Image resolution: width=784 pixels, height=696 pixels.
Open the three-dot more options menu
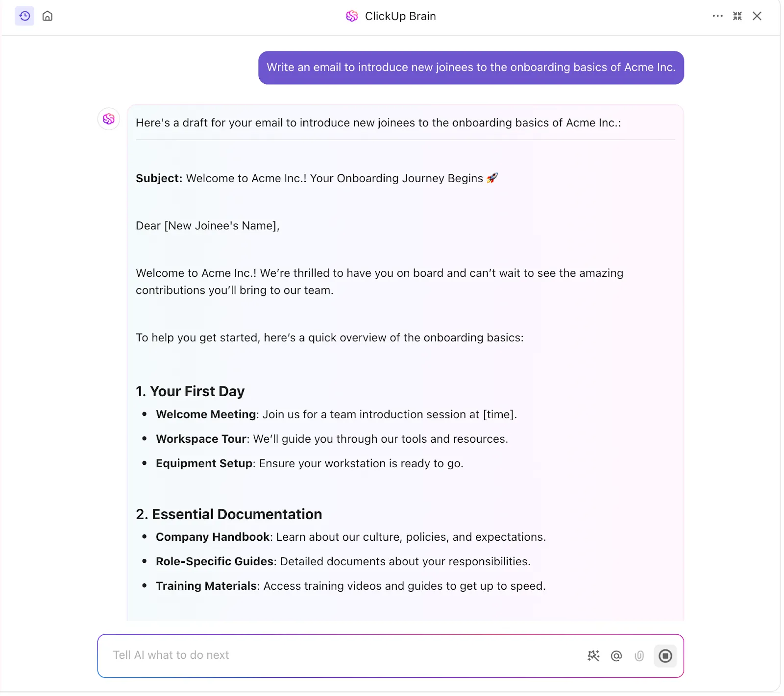717,16
